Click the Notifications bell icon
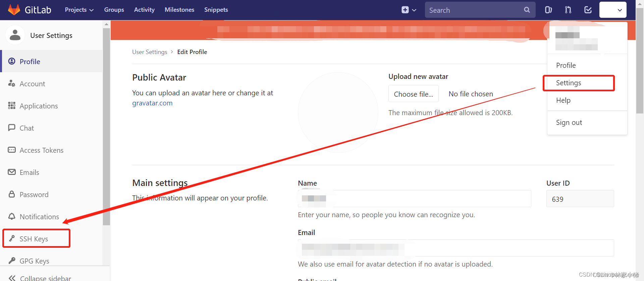The image size is (644, 281). coord(12,216)
